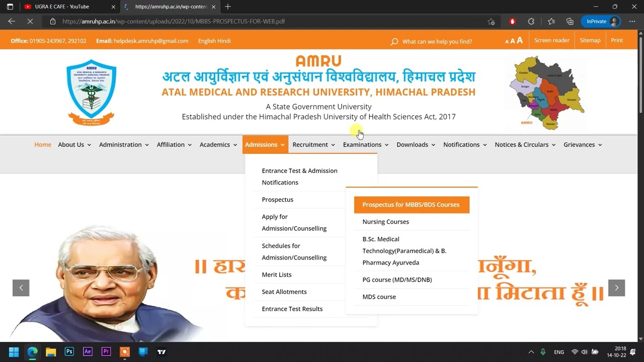Image resolution: width=644 pixels, height=362 pixels.
Task: Open a new browser tab
Action: pos(228,7)
